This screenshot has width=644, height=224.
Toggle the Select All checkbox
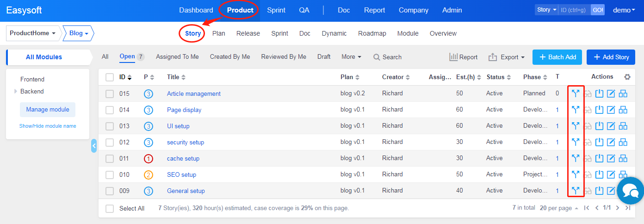(x=110, y=209)
